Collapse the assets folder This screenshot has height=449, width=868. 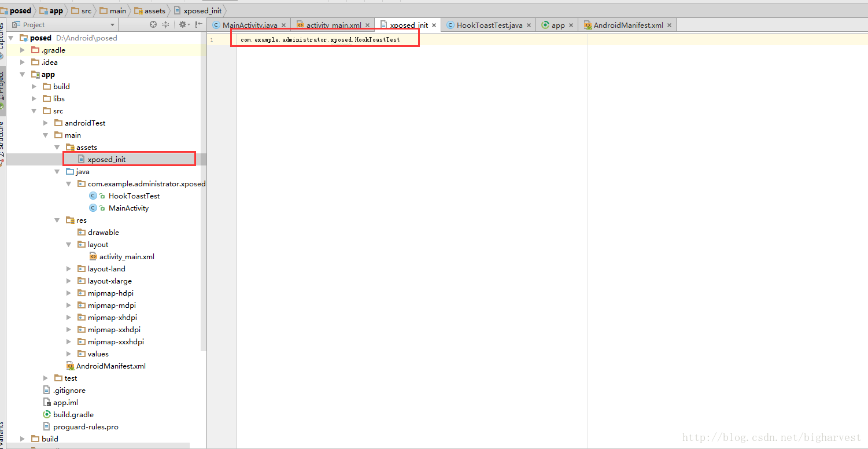pyautogui.click(x=57, y=147)
